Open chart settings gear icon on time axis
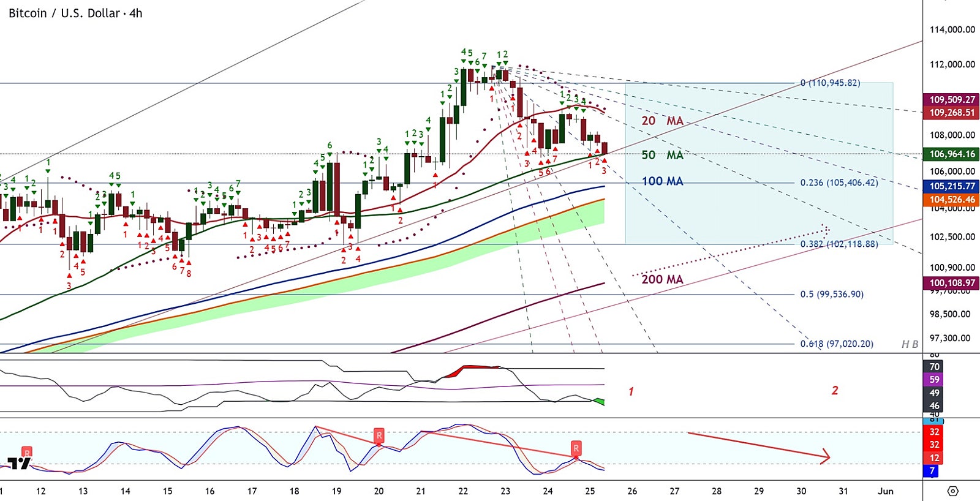Screen dimensions: 980x501 952,491
